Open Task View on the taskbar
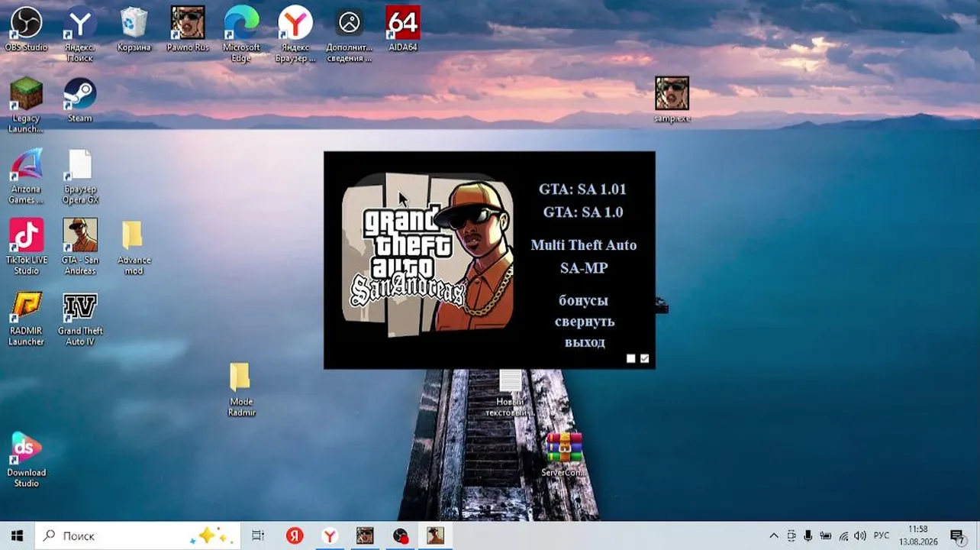This screenshot has height=550, width=980. [258, 536]
